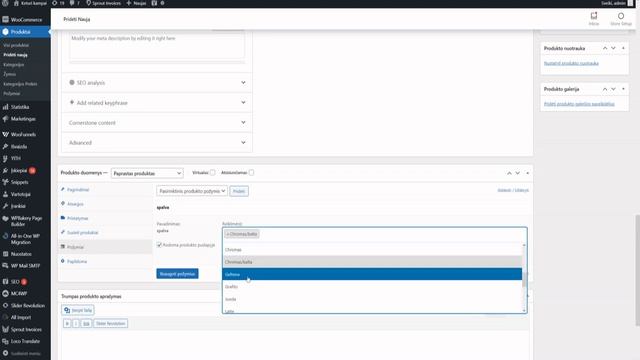The height and width of the screenshot is (360, 640).
Task: Open Sprout Invoices sidebar icon
Action: 5,329
